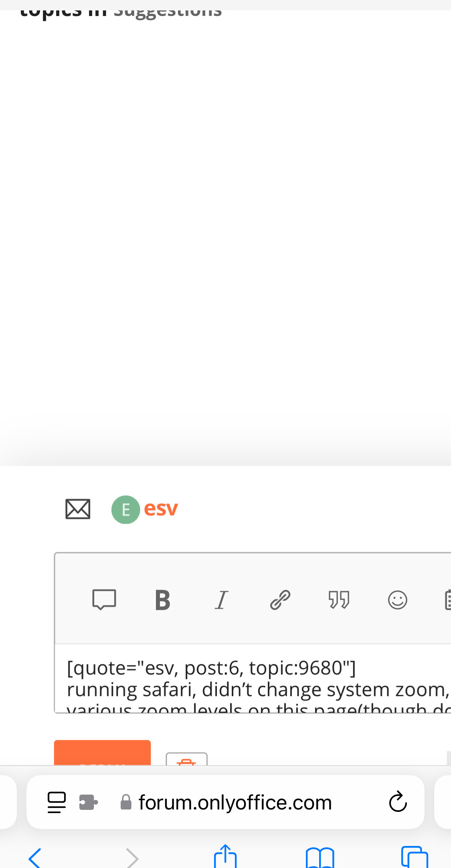Discard the draft with the trash button

coord(186,759)
